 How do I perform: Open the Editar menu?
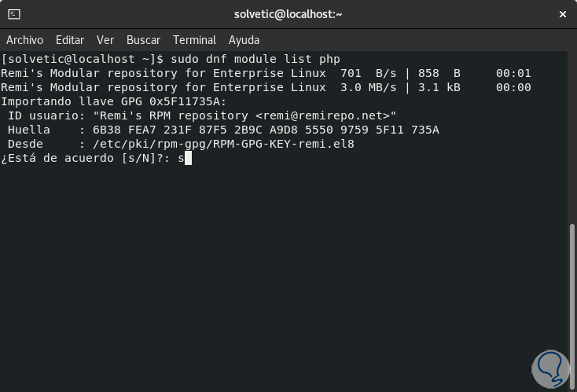pyautogui.click(x=70, y=40)
